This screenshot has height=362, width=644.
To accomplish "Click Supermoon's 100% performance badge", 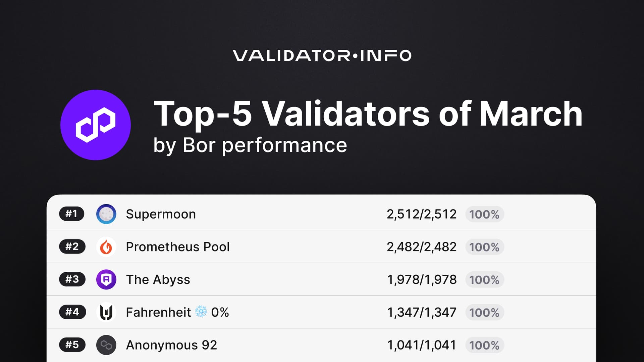I will tap(484, 214).
